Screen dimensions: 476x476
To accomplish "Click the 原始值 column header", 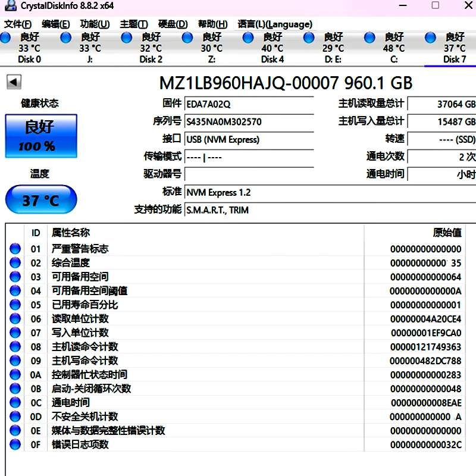I will (x=415, y=233).
